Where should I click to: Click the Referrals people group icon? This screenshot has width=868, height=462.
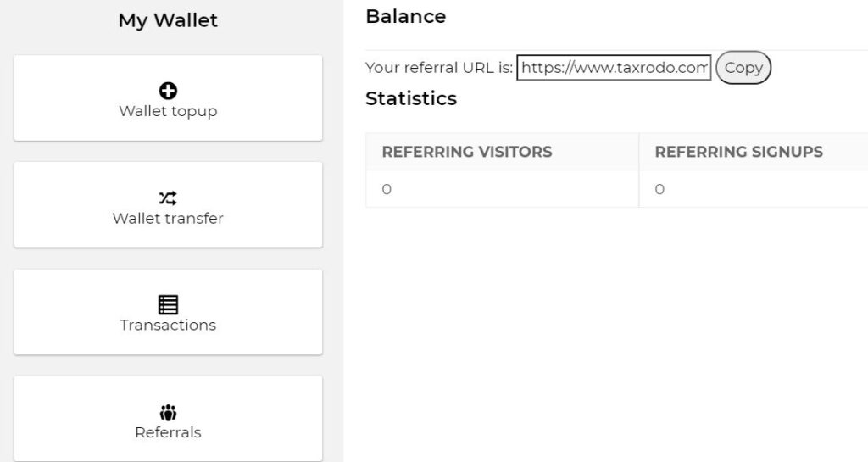click(x=168, y=413)
